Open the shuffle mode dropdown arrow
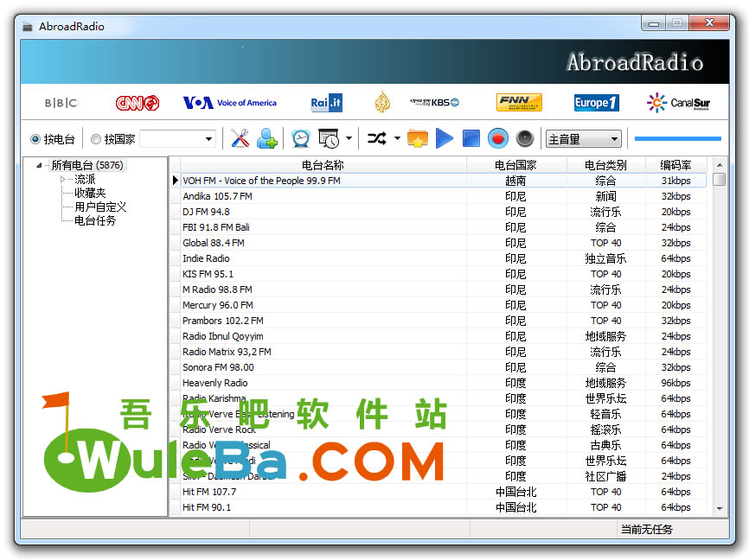Viewport: 749px width, 560px height. tap(398, 138)
